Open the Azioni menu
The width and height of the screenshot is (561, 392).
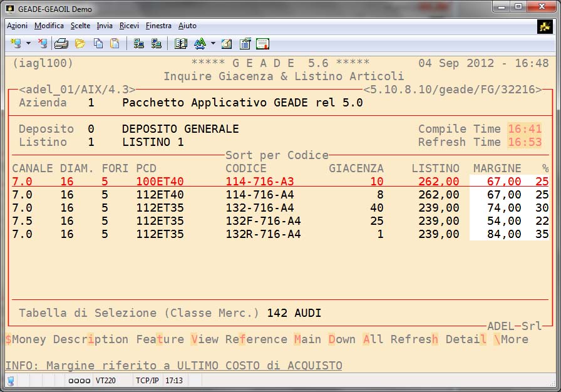[x=17, y=26]
